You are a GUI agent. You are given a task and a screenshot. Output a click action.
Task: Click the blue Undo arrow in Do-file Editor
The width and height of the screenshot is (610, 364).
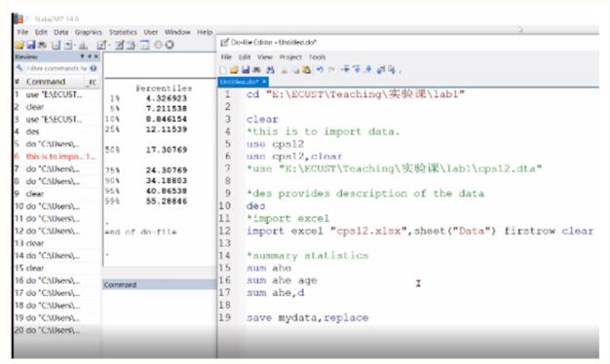(320, 69)
